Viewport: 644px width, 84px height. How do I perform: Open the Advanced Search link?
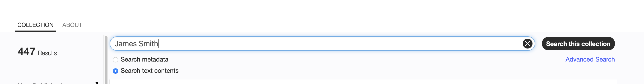point(590,59)
